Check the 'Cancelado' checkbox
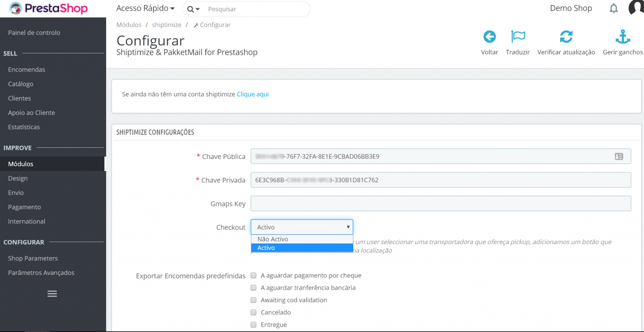 (x=253, y=312)
